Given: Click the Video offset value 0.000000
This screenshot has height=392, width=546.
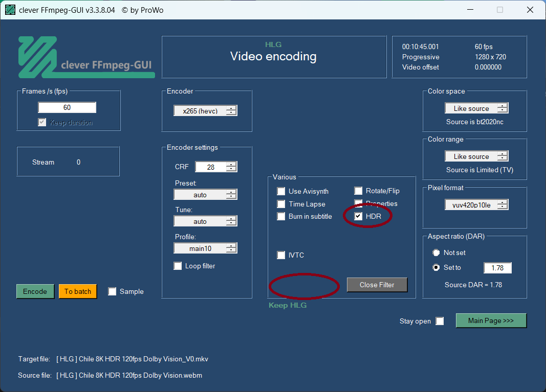Looking at the screenshot, I should 488,67.
